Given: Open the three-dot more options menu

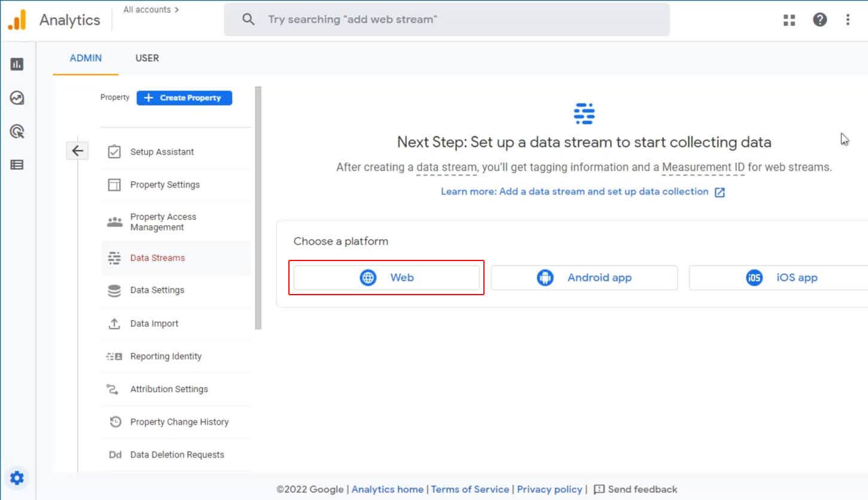Looking at the screenshot, I should click(848, 20).
